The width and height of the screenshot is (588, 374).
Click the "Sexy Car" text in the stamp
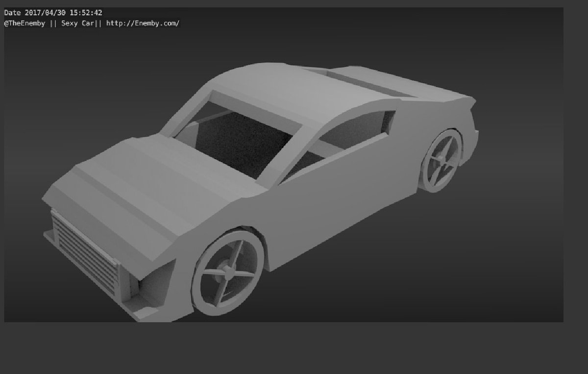[77, 23]
